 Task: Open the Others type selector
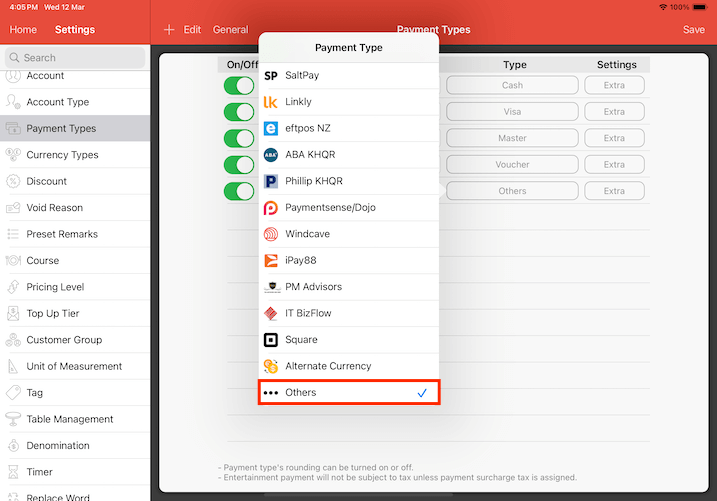[x=512, y=191]
